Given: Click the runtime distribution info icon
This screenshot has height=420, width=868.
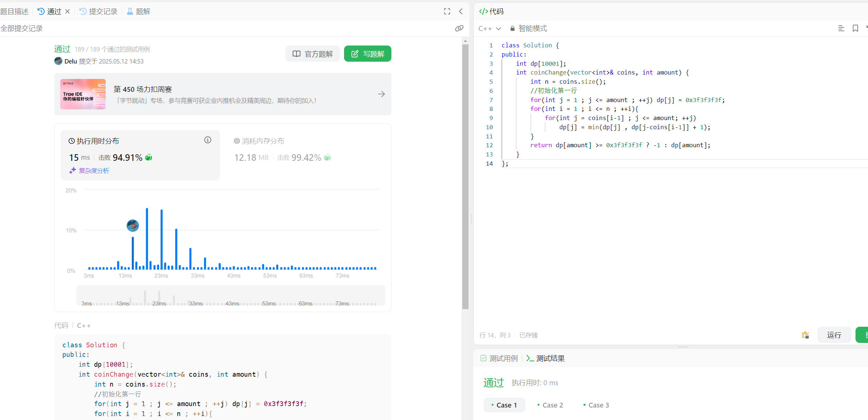Looking at the screenshot, I should (x=208, y=140).
